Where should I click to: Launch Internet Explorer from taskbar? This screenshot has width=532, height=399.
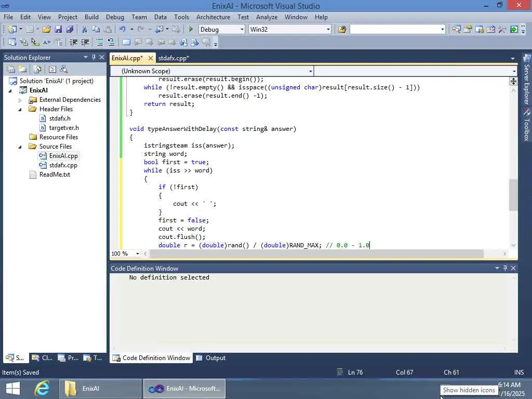42,389
